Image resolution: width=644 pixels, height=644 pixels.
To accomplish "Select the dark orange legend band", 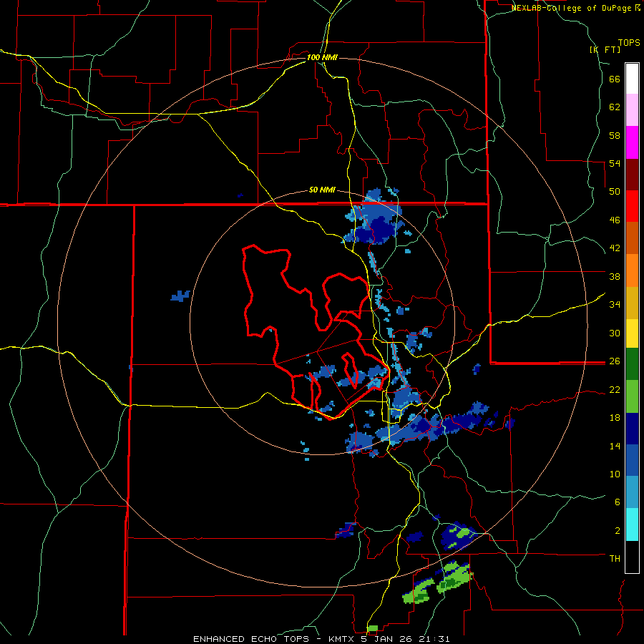I will tap(632, 238).
